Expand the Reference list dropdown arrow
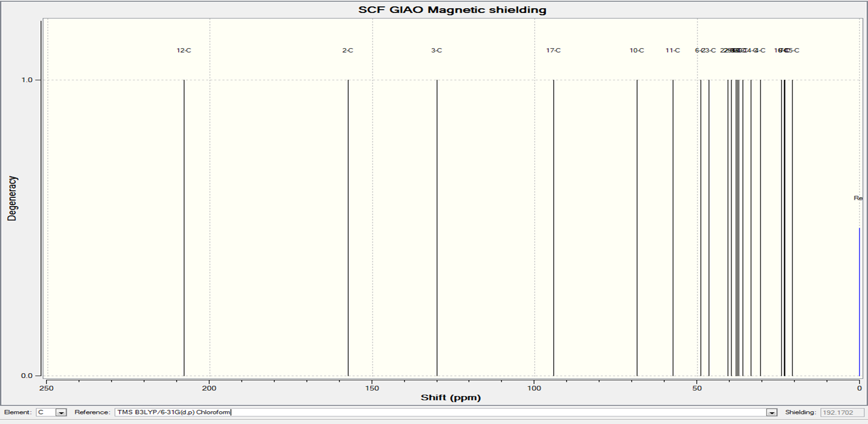Screen dimensions: 868x424 772,413
